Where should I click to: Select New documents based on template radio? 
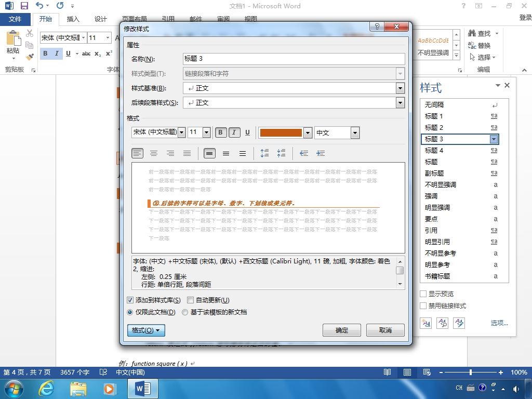pyautogui.click(x=185, y=312)
